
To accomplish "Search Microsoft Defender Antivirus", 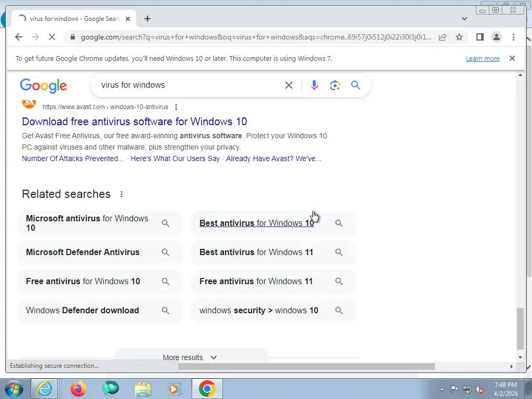I will click(x=100, y=252).
